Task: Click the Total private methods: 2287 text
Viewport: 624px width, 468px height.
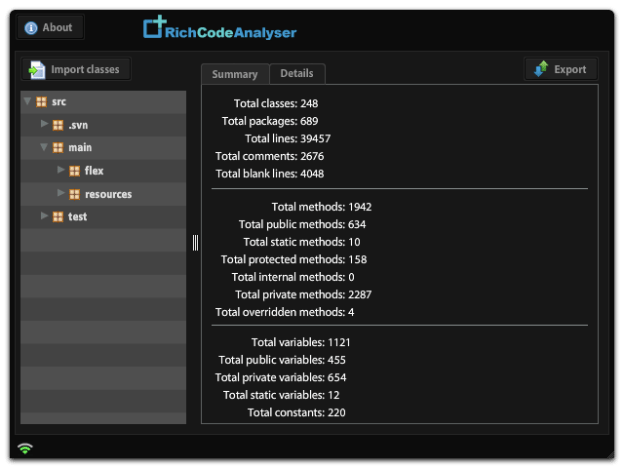Action: pos(303,294)
